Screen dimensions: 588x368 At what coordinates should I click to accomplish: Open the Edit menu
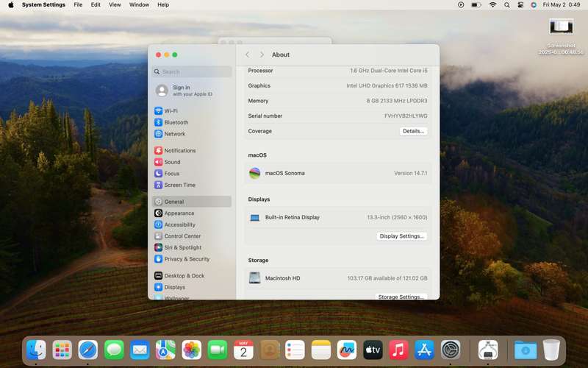click(96, 5)
